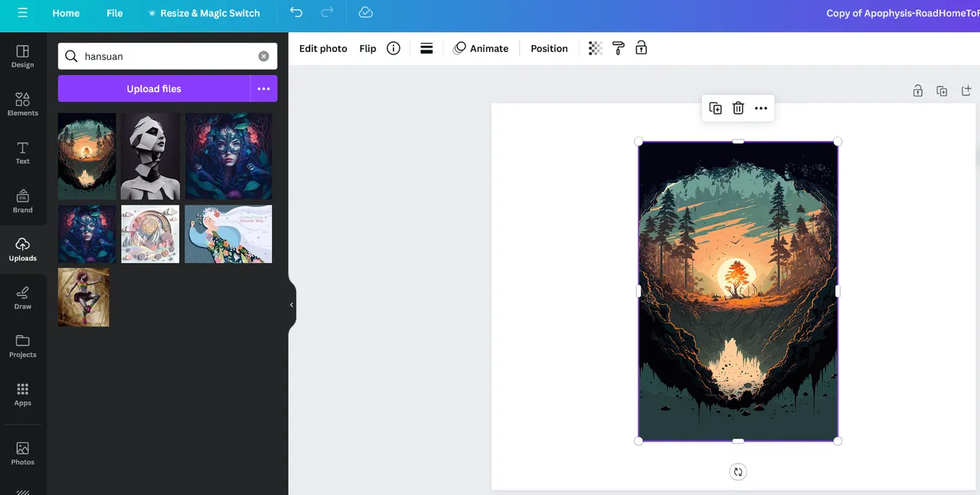The height and width of the screenshot is (495, 980).
Task: Click the top-left corner resize handle
Action: point(639,142)
